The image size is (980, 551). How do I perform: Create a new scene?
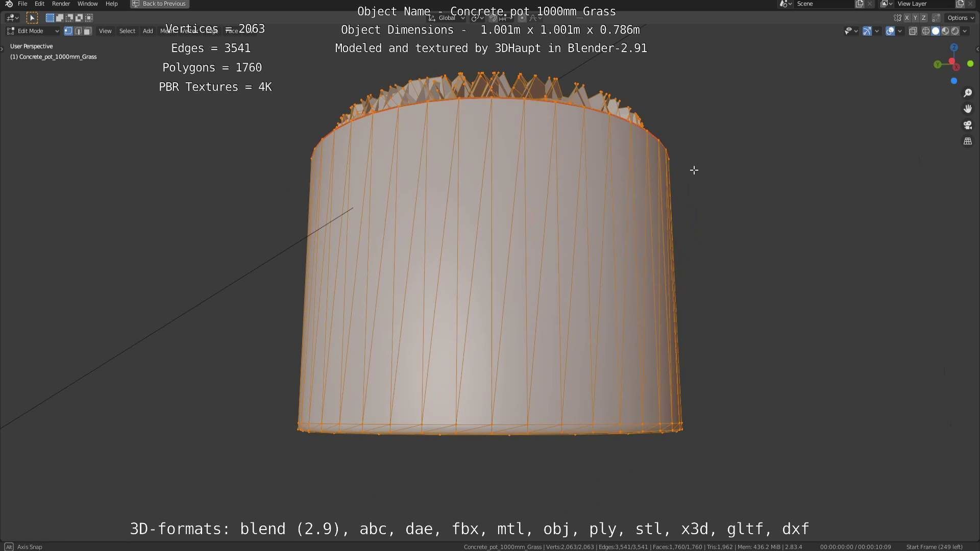click(x=860, y=4)
